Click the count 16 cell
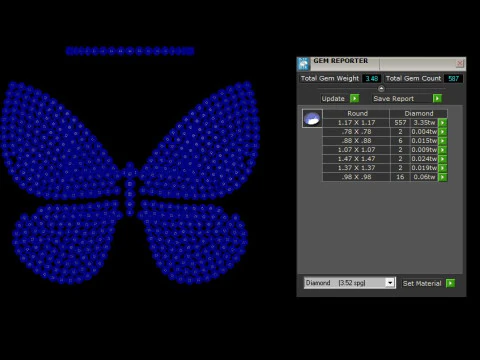This screenshot has width=480, height=360. coord(400,177)
